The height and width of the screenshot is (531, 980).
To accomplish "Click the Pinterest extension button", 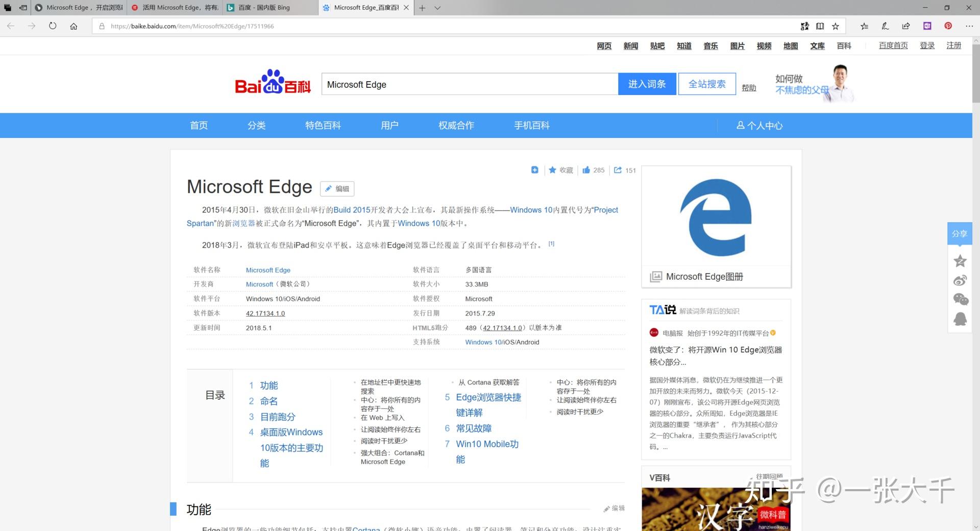I will [x=948, y=26].
